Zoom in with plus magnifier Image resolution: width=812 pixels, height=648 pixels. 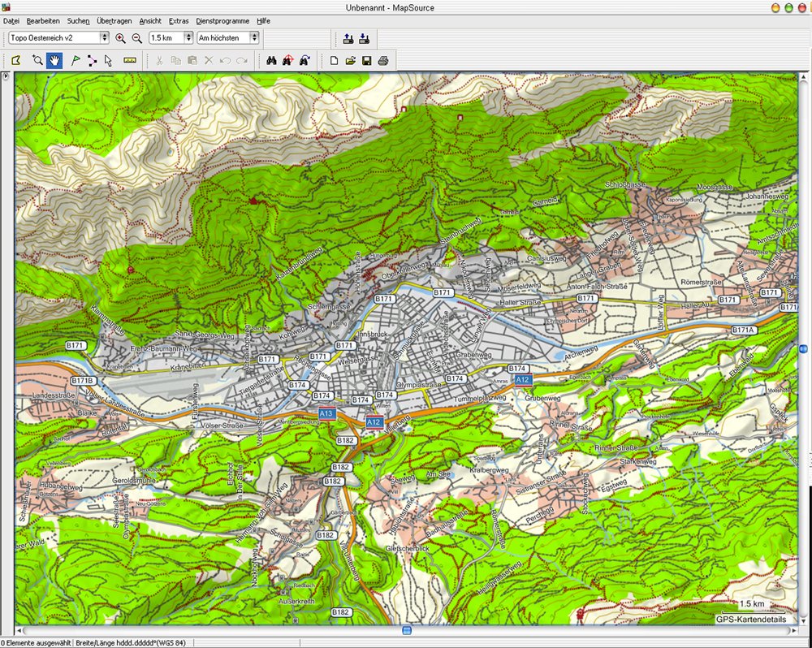[121, 38]
